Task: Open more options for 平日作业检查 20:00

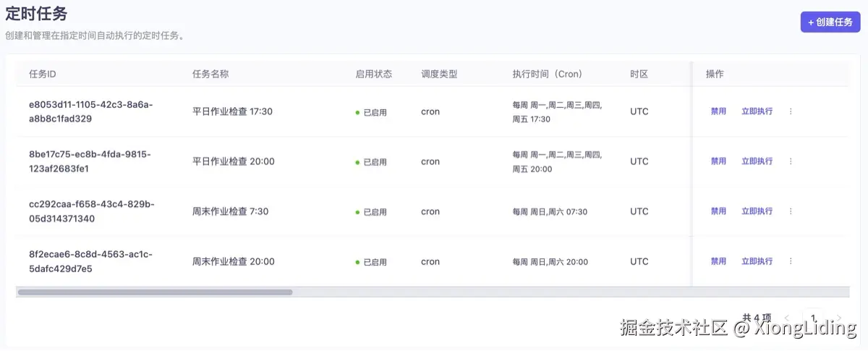Action: [x=791, y=161]
